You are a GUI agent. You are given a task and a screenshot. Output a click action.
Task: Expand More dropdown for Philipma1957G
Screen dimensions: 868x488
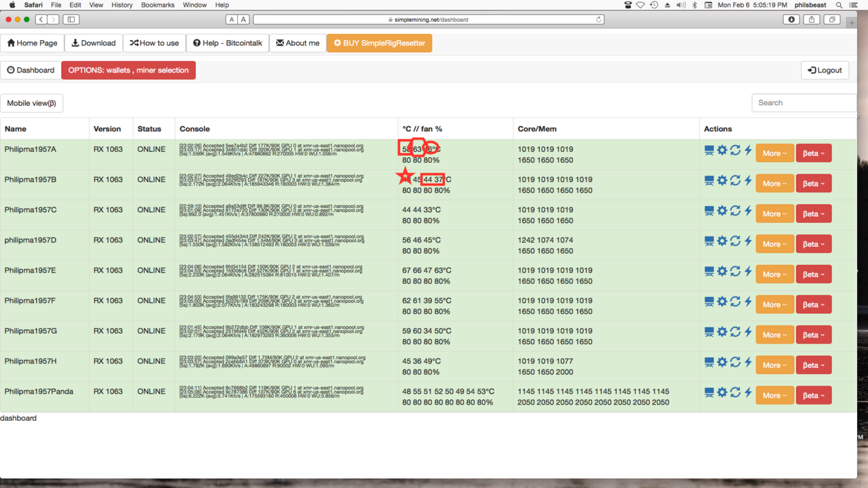tap(774, 335)
